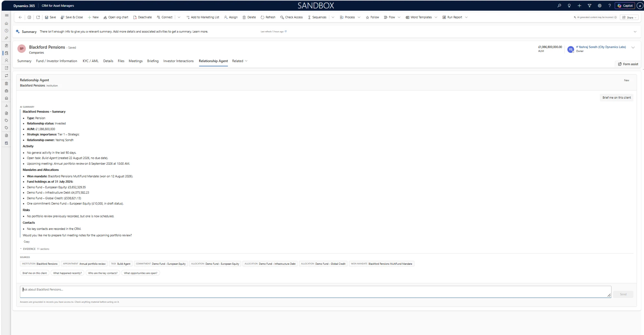Expand the header details chevron near owner

(x=633, y=47)
